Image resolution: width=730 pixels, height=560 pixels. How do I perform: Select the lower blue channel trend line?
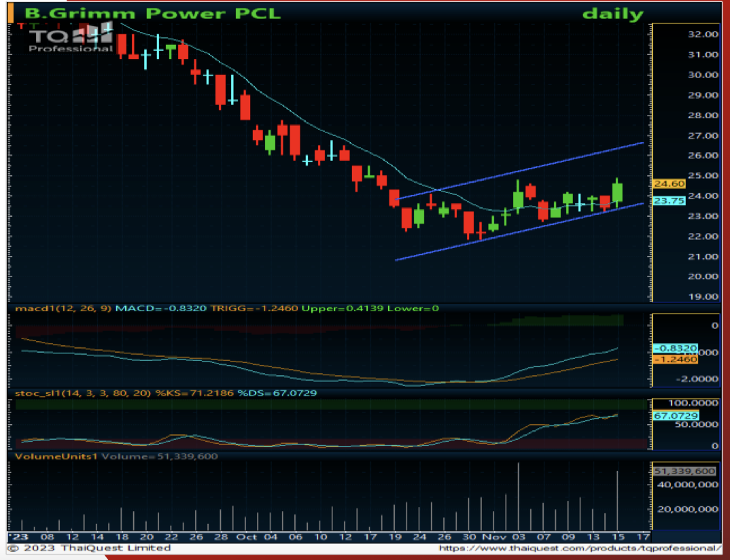[519, 231]
